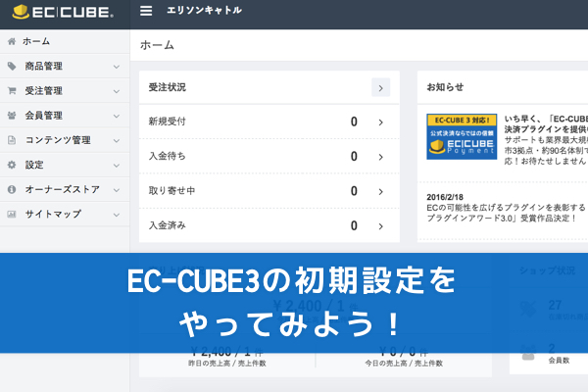Click the 入金待ち row arrow
This screenshot has height=392, width=588.
click(x=380, y=157)
